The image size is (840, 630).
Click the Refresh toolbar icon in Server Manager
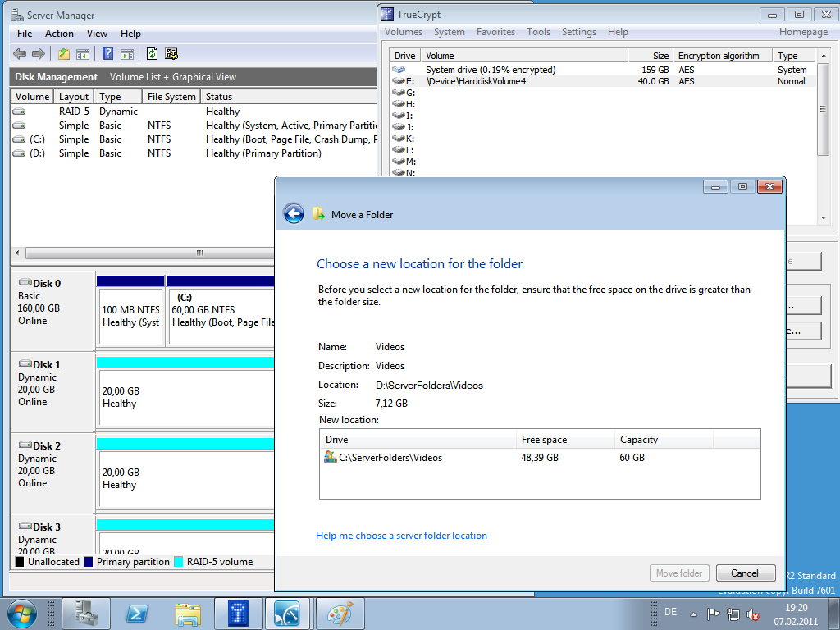[x=152, y=54]
